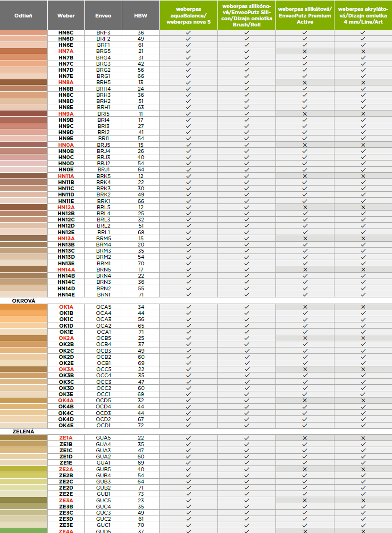Click the ZE2C shade code

click(66, 482)
